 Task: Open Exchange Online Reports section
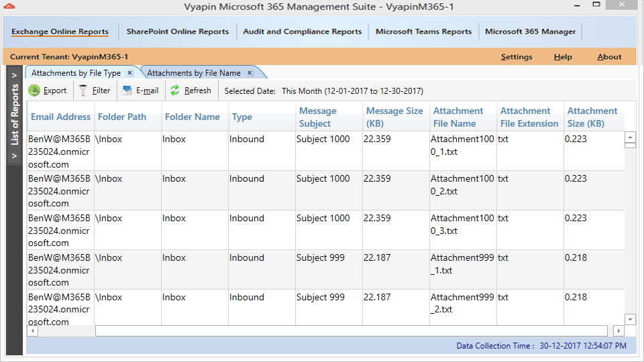60,32
